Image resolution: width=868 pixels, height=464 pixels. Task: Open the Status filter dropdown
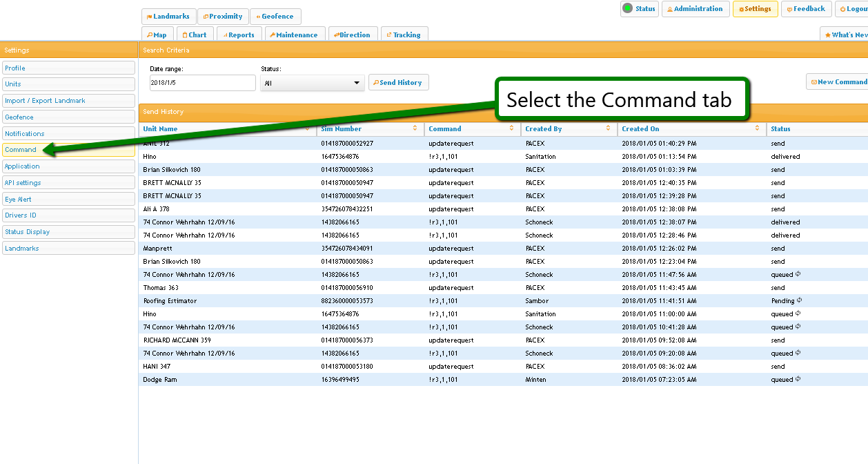tap(313, 83)
